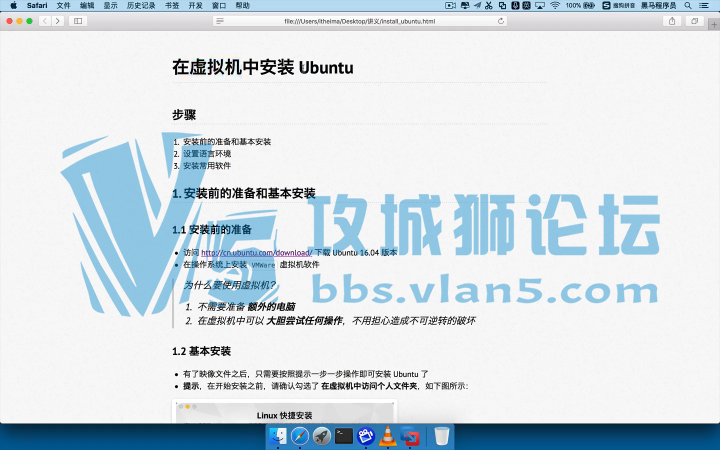Open the Share button in Safari toolbar
The image size is (720, 450).
[x=671, y=21]
